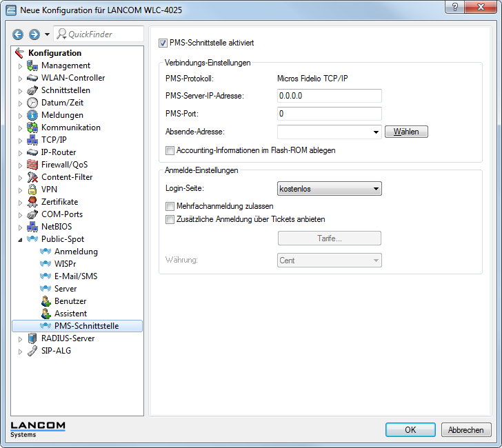Check Accounting-Informationen im Flash-ROM ablegen
Image resolution: width=502 pixels, height=448 pixels.
(x=170, y=150)
